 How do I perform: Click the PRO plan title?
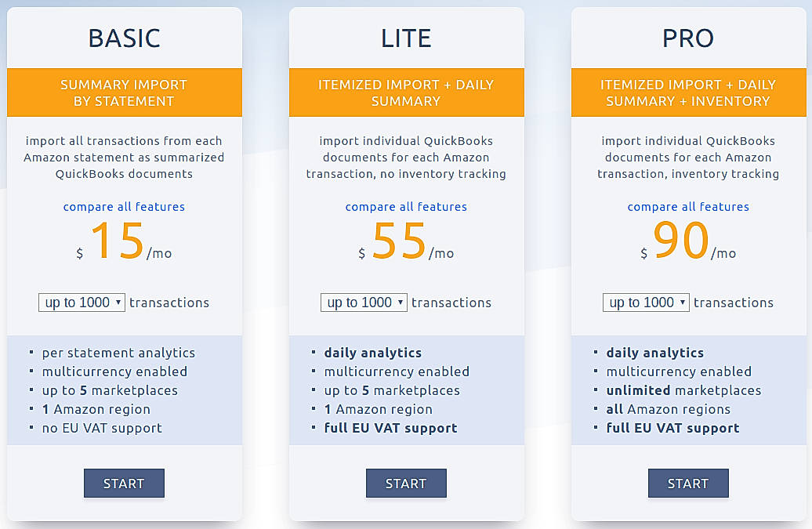(688, 38)
